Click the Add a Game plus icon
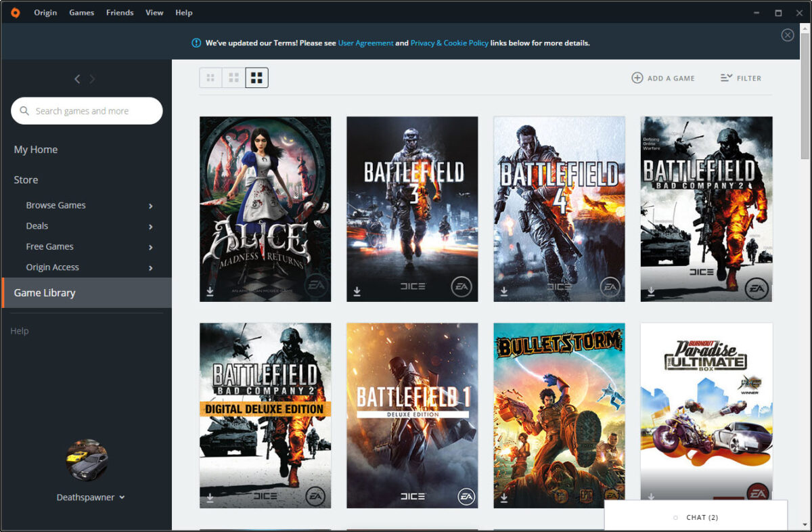Screen dimensions: 812x532 click(637, 78)
